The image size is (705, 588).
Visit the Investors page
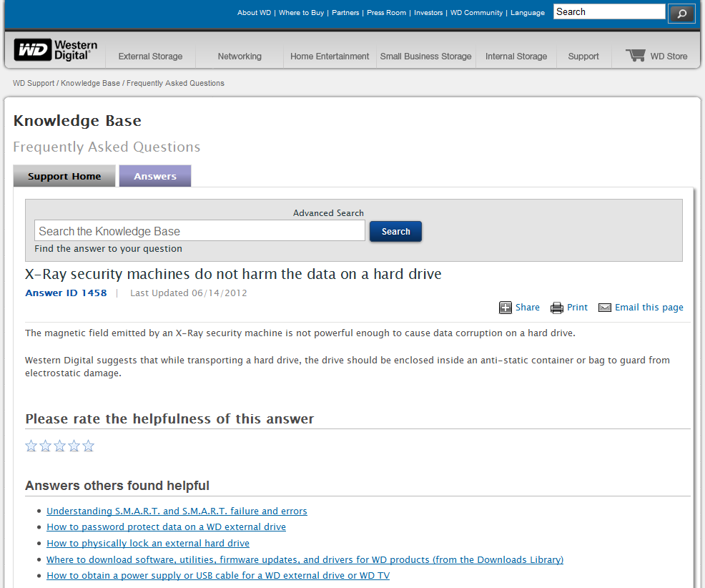[x=428, y=13]
